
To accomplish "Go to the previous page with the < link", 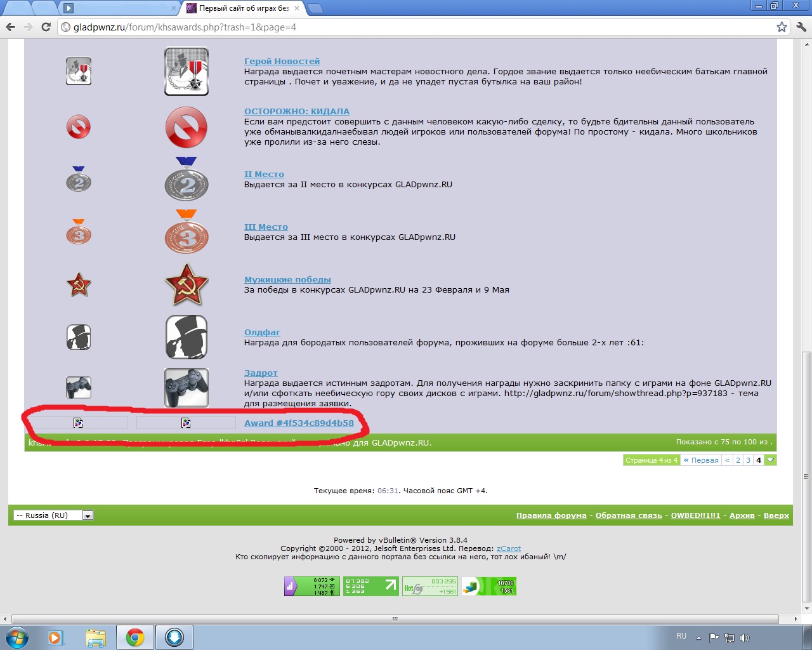I will pos(728,460).
